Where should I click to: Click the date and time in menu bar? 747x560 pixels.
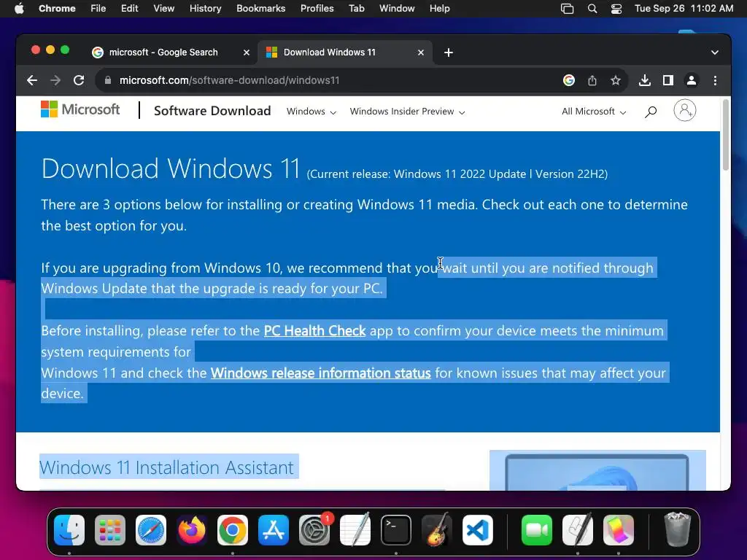[684, 9]
